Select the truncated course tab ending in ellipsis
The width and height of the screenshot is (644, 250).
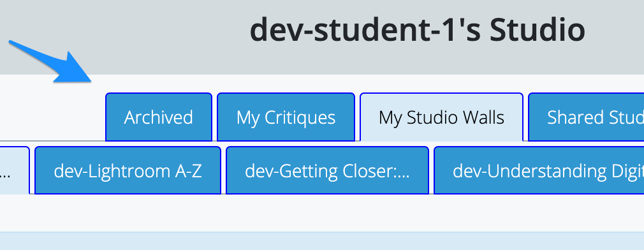pyautogui.click(x=15, y=170)
